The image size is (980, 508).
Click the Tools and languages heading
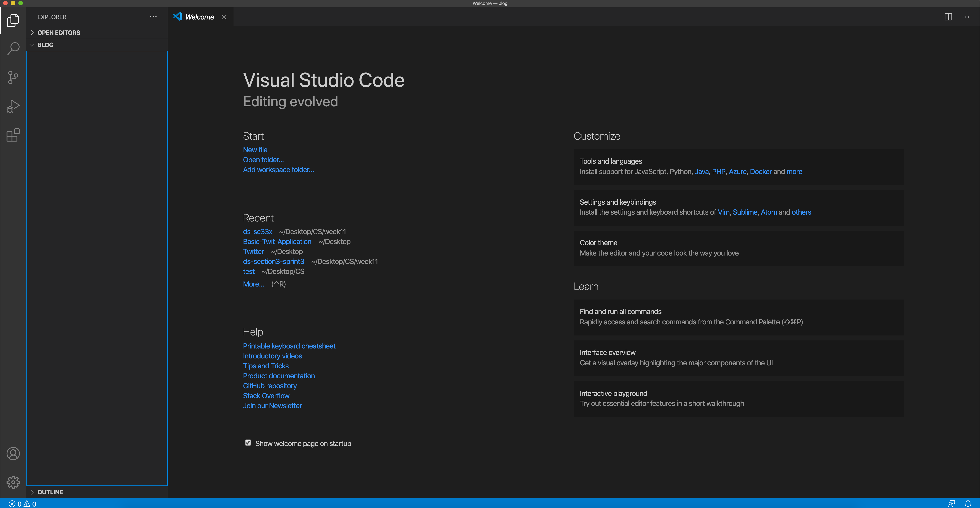click(x=611, y=161)
